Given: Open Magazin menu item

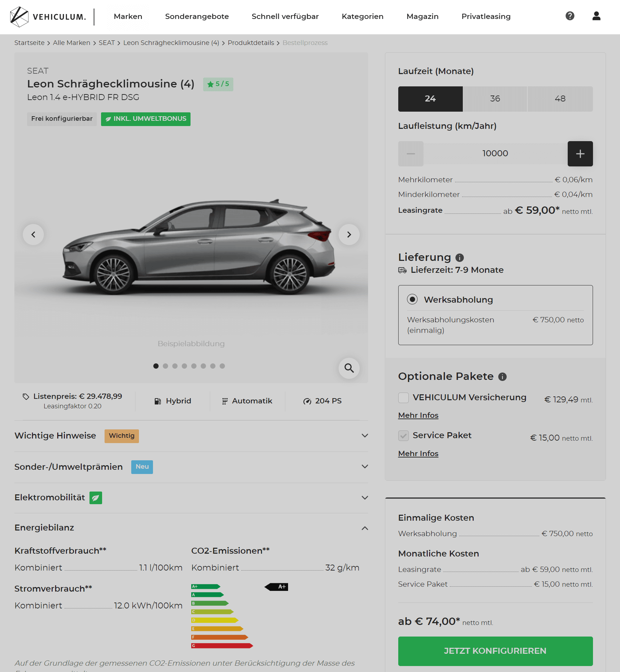Looking at the screenshot, I should coord(422,17).
